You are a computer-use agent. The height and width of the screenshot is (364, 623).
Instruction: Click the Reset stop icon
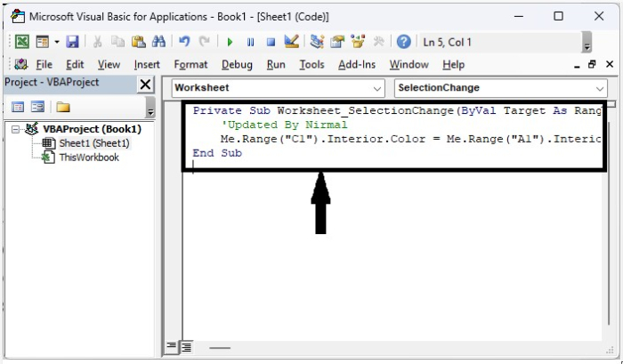click(x=271, y=42)
